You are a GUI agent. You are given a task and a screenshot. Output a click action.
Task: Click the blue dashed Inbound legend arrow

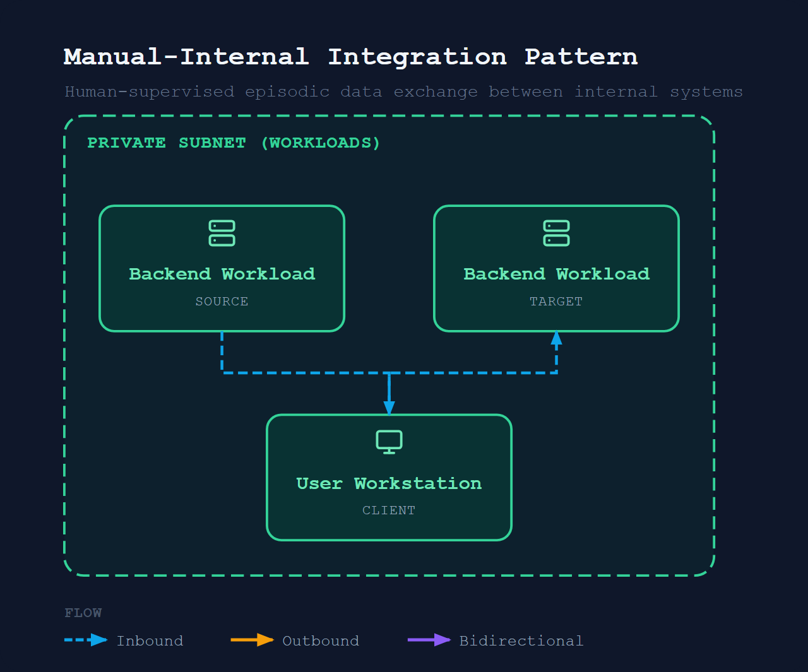click(86, 640)
